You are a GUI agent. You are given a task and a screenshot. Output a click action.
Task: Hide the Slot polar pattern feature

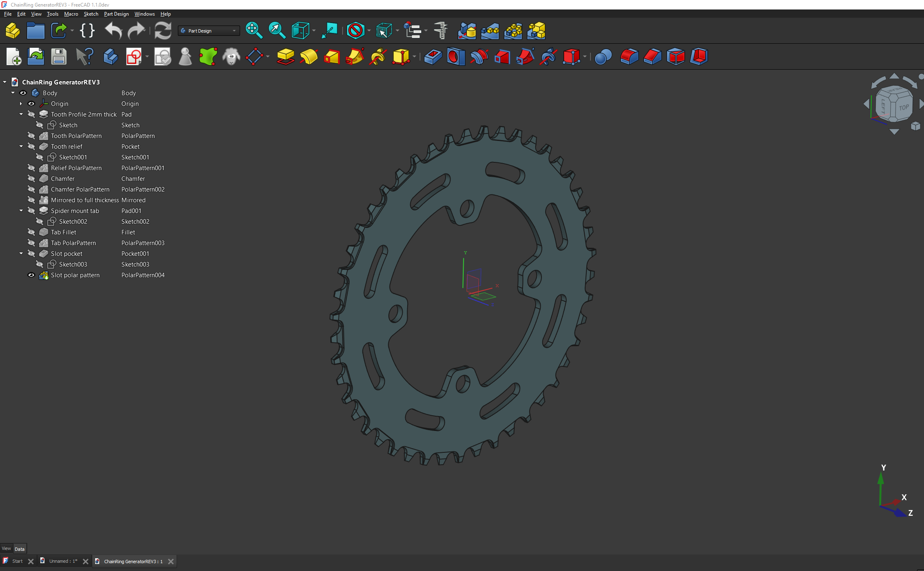coord(31,275)
